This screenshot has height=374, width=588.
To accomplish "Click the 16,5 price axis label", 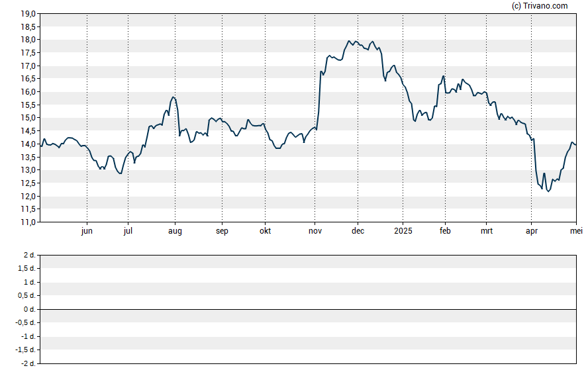I will point(28,79).
